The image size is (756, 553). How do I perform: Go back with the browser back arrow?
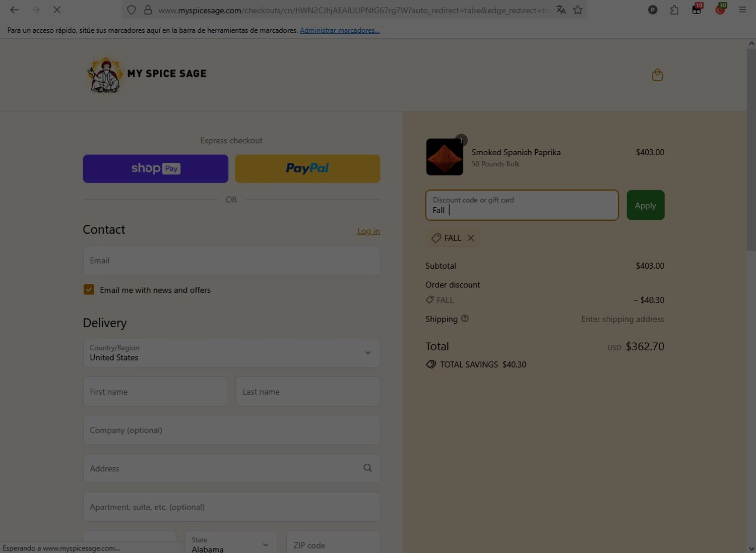click(x=14, y=10)
